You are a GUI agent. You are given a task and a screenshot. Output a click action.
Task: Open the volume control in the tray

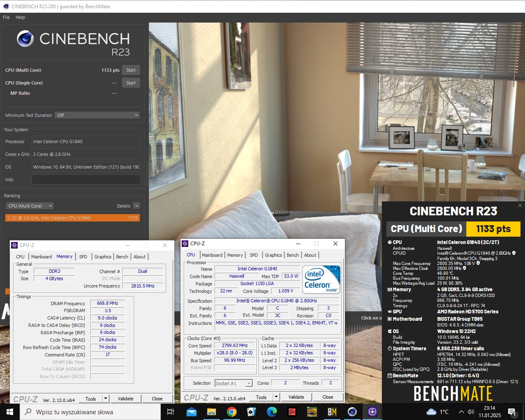[x=471, y=412]
